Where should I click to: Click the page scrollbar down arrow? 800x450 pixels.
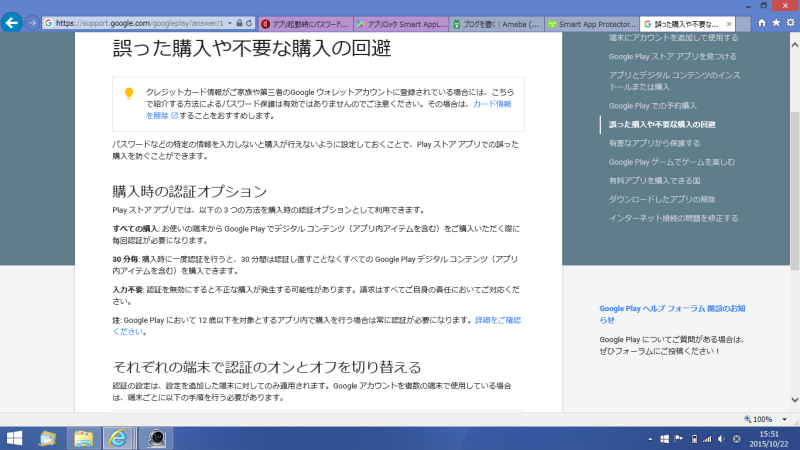(794, 400)
